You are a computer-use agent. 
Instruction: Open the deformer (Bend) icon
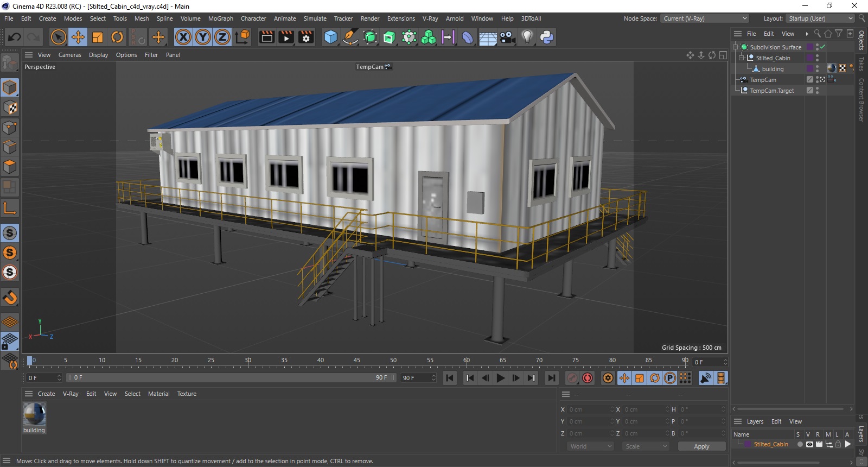coord(468,37)
